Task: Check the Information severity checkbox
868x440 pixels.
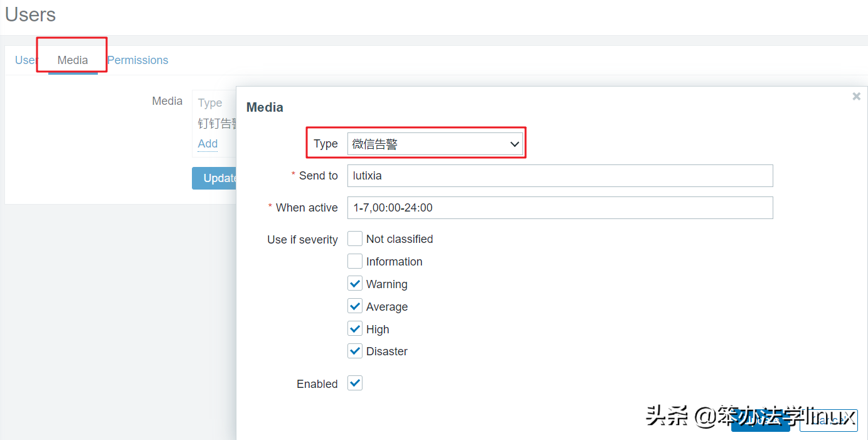Action: click(355, 261)
